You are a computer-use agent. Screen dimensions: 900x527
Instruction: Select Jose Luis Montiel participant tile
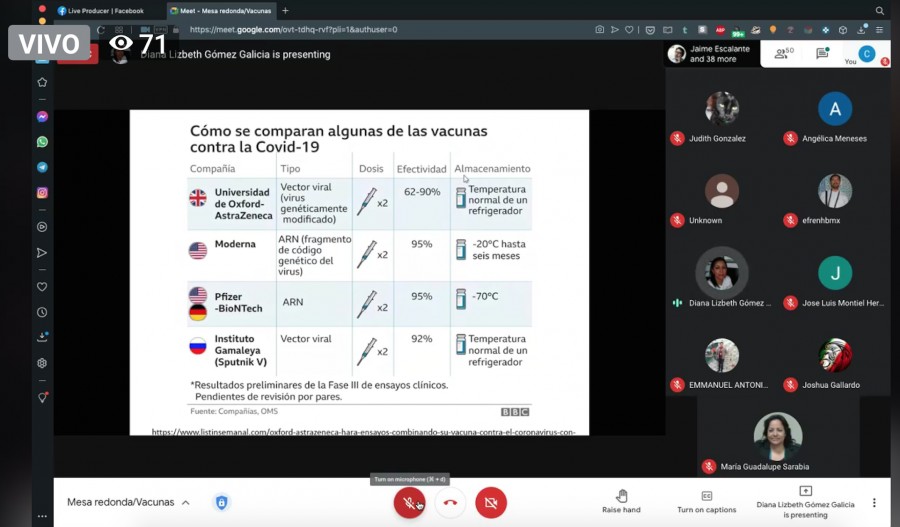click(835, 280)
